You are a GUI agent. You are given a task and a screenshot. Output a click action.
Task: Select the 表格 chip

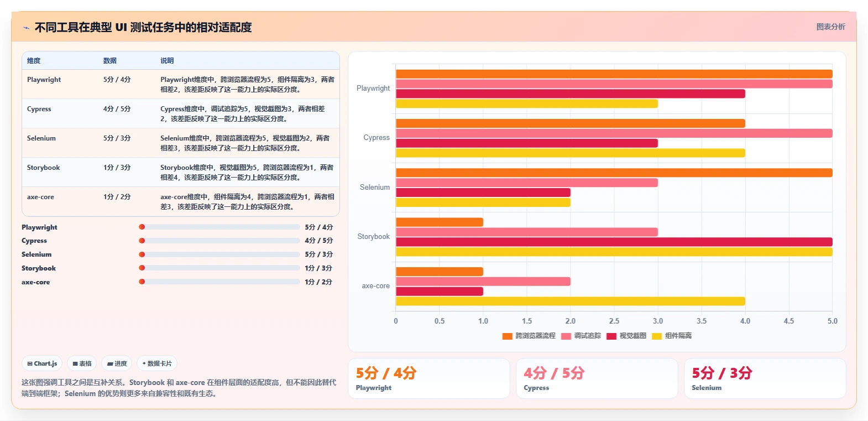[82, 363]
